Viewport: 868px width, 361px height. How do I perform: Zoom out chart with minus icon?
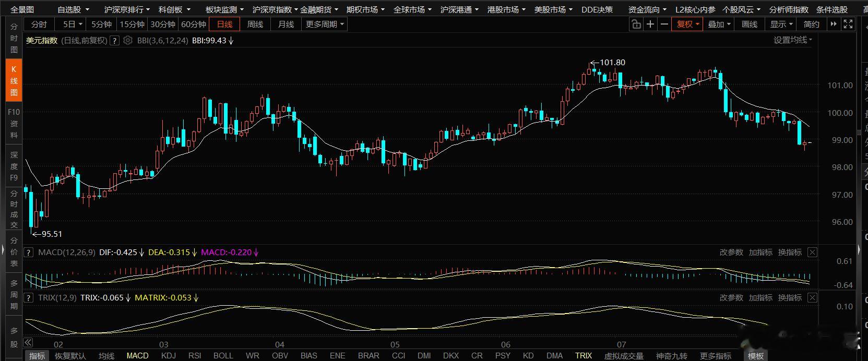tap(664, 24)
